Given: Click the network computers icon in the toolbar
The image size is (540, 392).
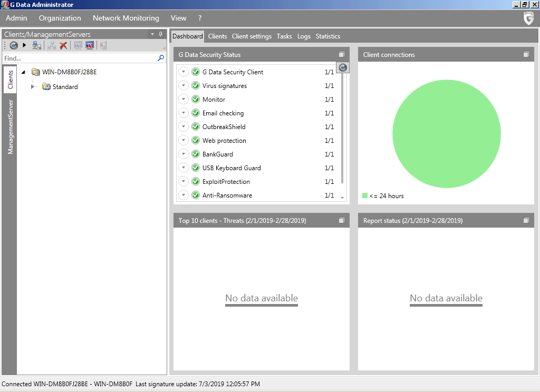Looking at the screenshot, I should (37, 46).
